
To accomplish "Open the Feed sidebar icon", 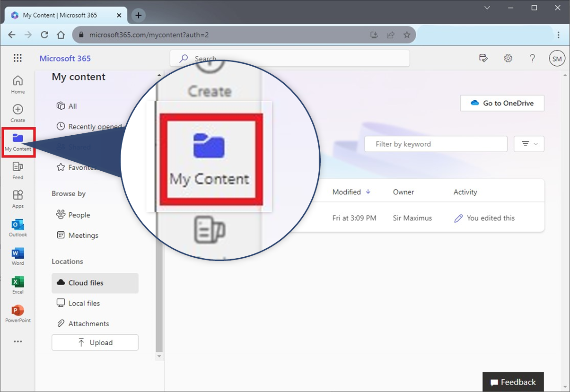I will [18, 170].
